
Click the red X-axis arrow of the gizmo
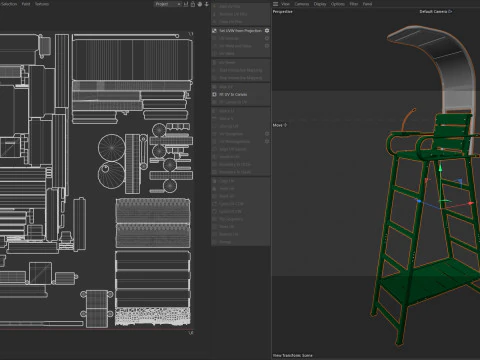tap(470, 203)
